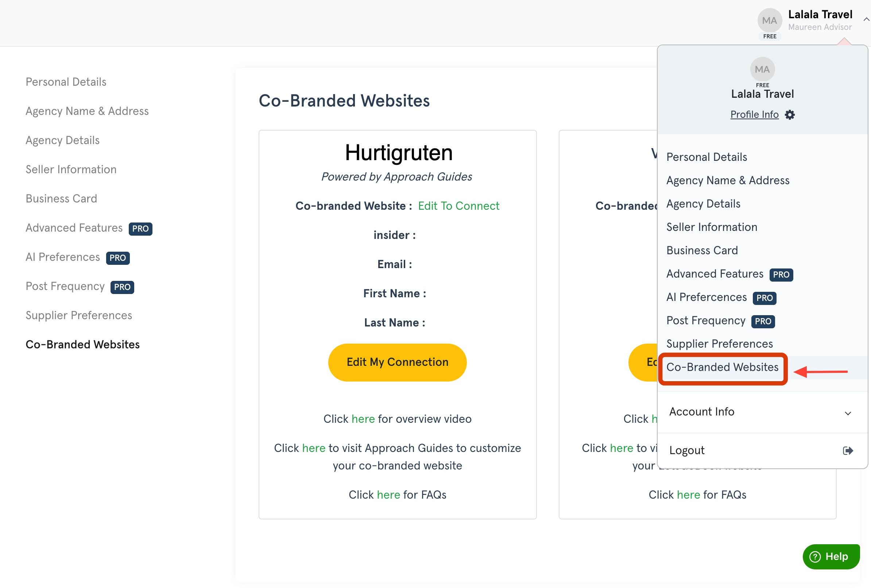Click PRO badge beside dropdown Post Frequency

pyautogui.click(x=763, y=321)
